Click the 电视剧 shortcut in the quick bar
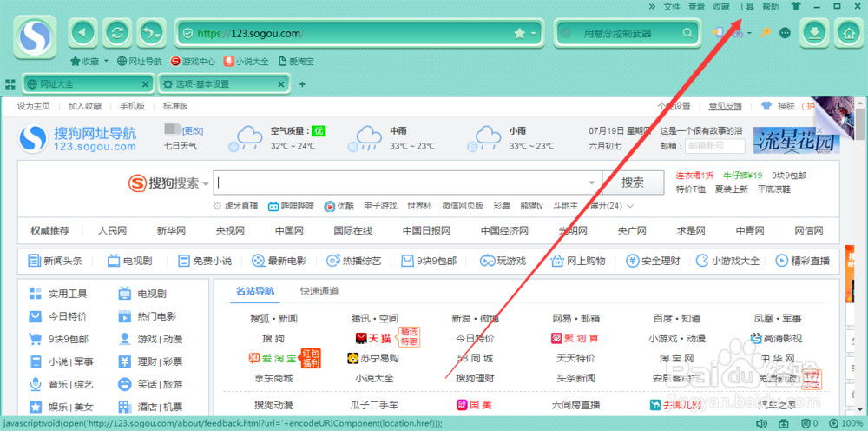 click(130, 261)
